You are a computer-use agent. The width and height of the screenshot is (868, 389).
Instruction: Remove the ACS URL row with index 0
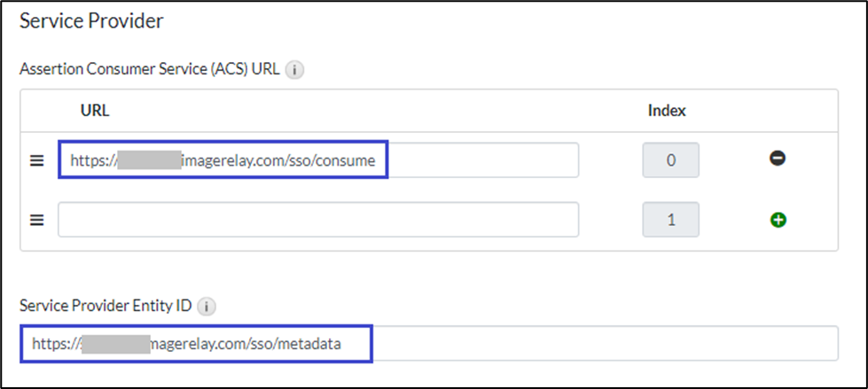click(x=778, y=159)
